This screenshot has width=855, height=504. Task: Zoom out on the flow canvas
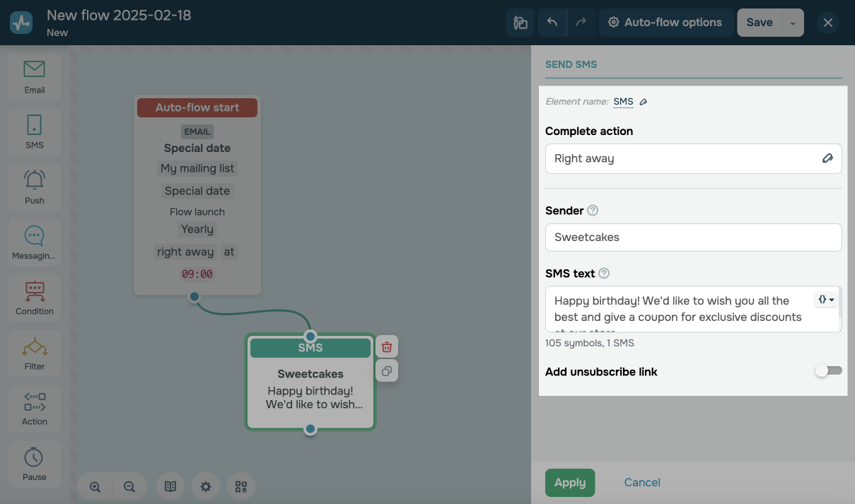tap(129, 486)
